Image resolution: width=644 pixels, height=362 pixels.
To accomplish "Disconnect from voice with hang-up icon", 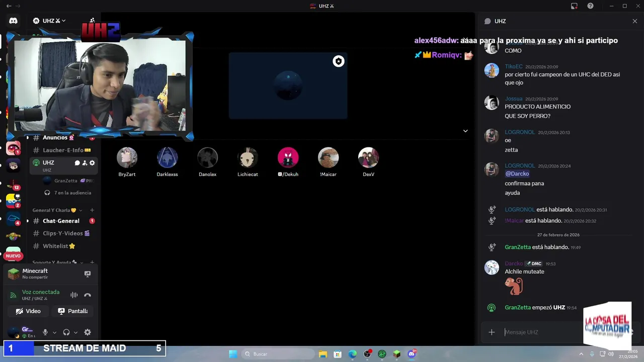I will coord(88,295).
